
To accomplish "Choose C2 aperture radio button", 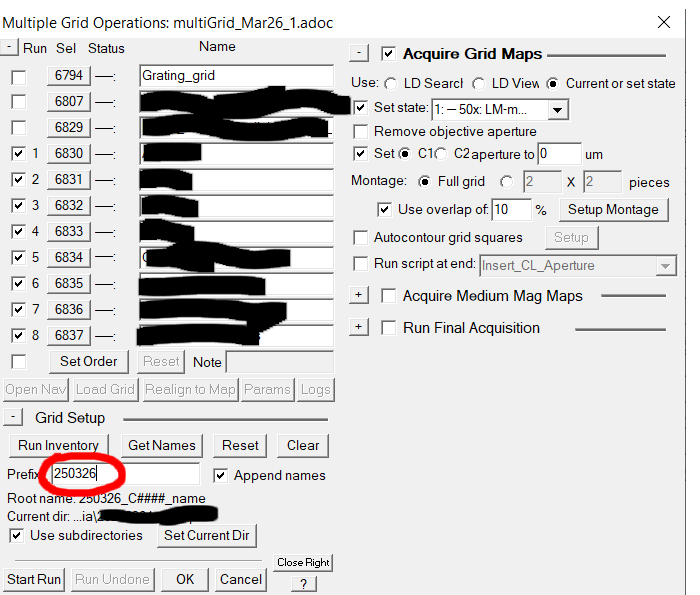I will [441, 154].
